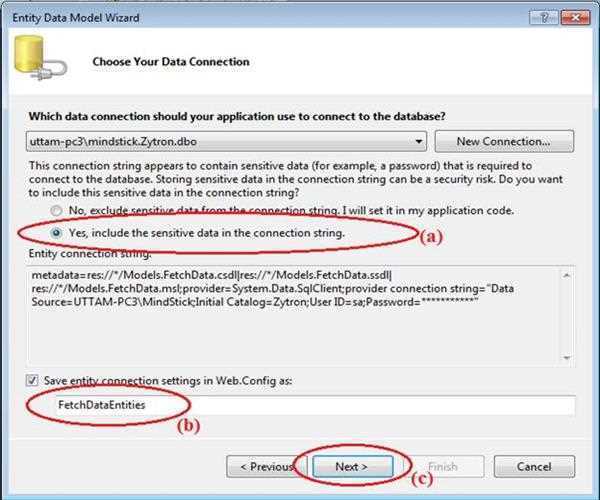Click the Finish button

441,466
